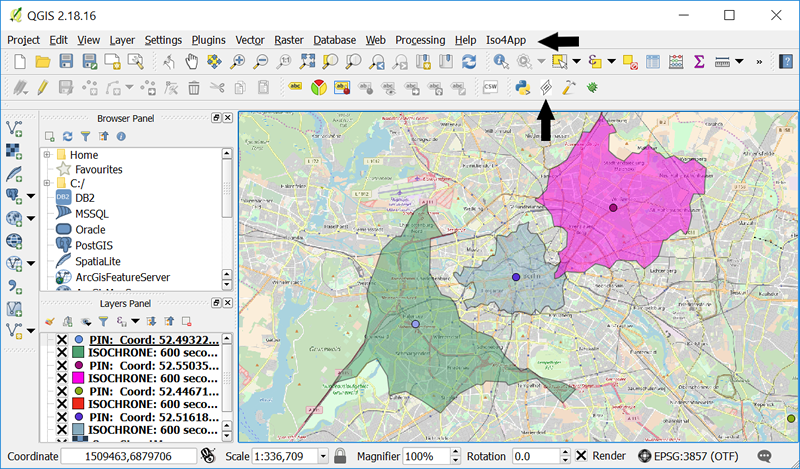Toggle the Render checkbox in status bar
Image resolution: width=800 pixels, height=469 pixels.
point(581,456)
